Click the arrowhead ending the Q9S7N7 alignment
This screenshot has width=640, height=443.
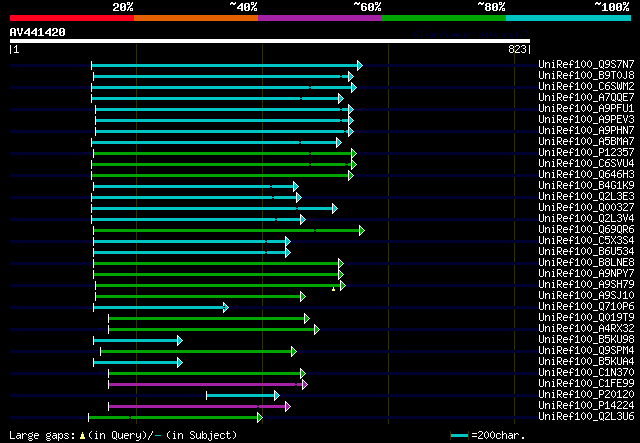[x=360, y=65]
